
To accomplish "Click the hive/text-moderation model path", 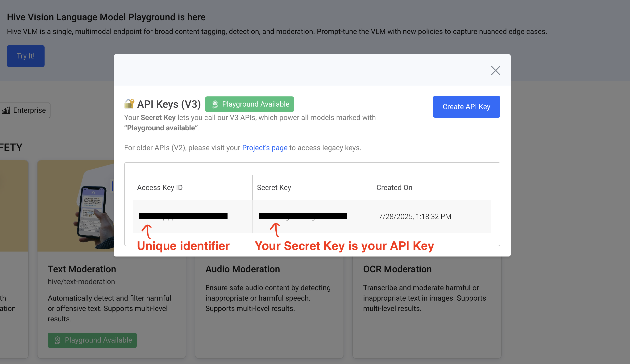I will tap(81, 281).
